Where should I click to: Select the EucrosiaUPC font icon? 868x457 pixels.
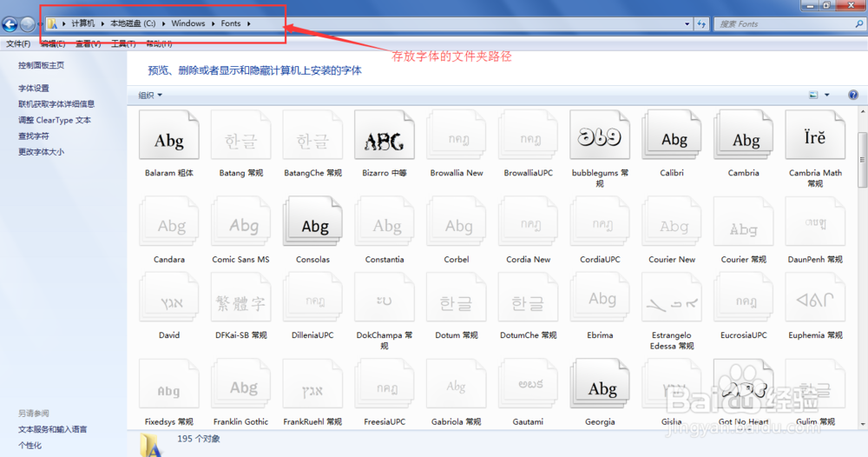point(744,298)
